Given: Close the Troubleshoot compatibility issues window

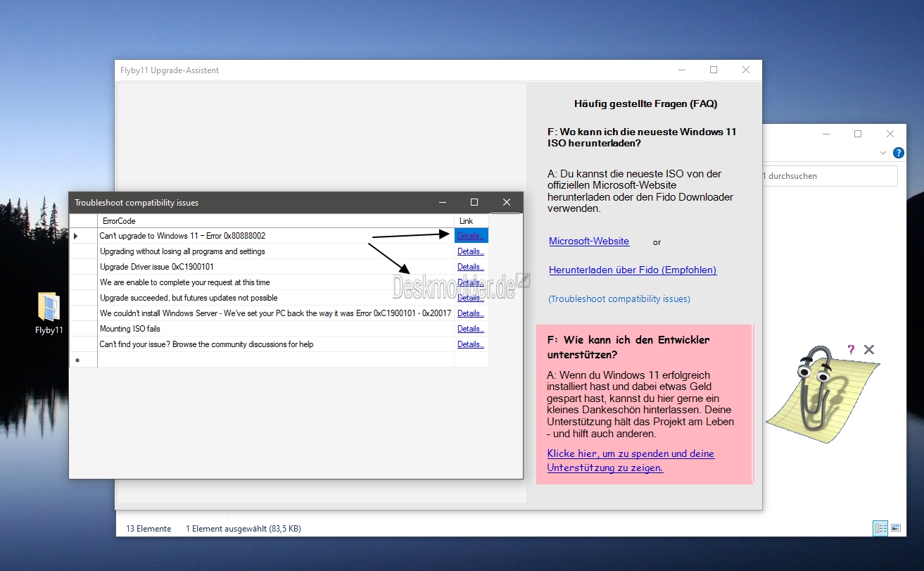Looking at the screenshot, I should click(x=506, y=203).
